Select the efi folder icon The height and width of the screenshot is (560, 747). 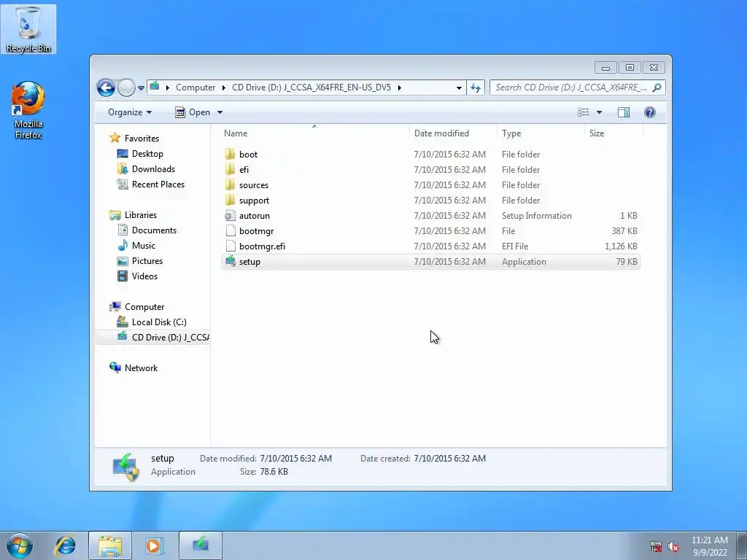(231, 169)
